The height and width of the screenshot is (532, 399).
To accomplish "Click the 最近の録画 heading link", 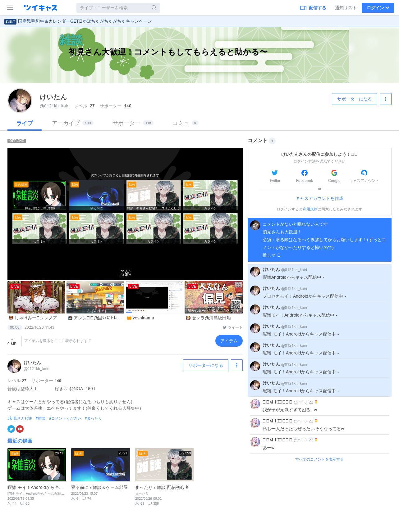I will (20, 441).
